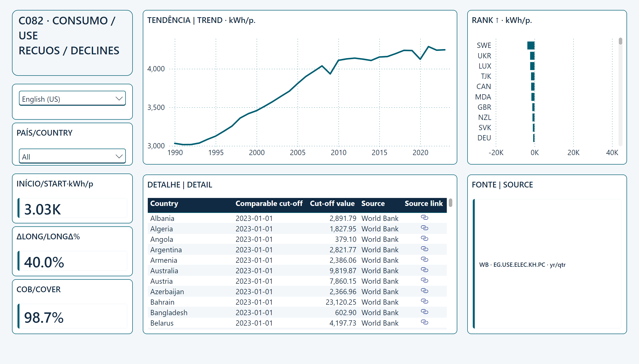Click the Source column header
Image resolution: width=639 pixels, height=364 pixels.
pos(373,203)
